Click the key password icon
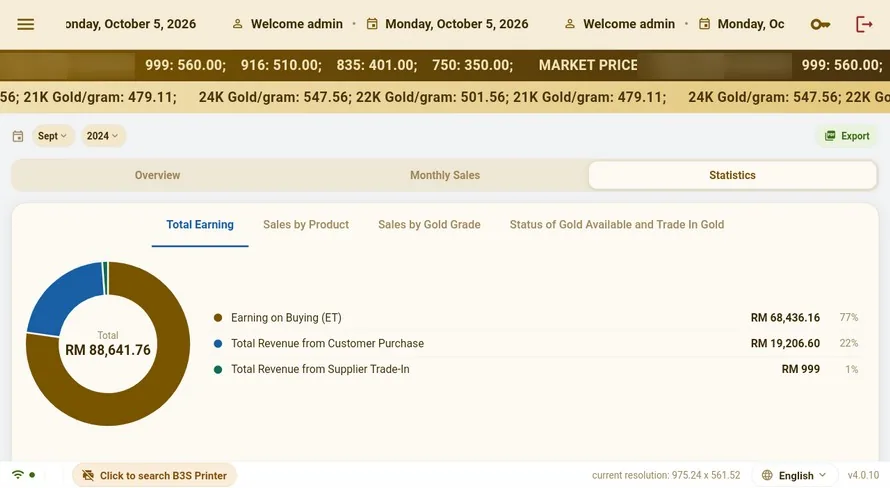Image resolution: width=890 pixels, height=488 pixels. click(x=820, y=24)
